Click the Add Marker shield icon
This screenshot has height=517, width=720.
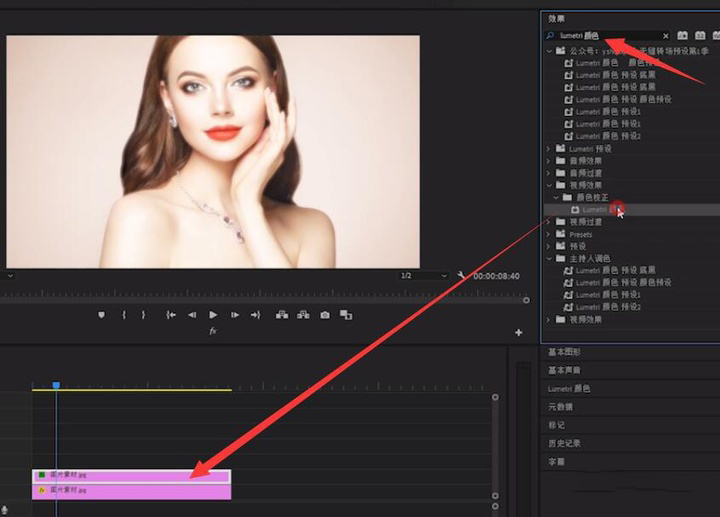[101, 315]
